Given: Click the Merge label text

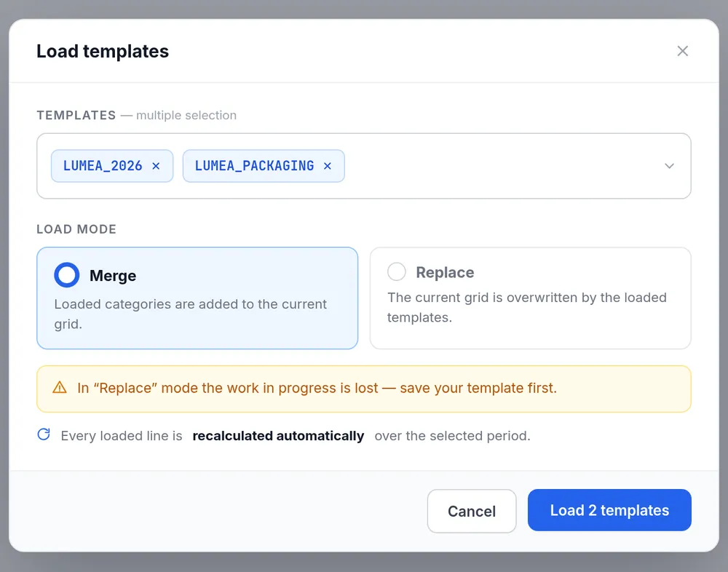Looking at the screenshot, I should pos(113,276).
